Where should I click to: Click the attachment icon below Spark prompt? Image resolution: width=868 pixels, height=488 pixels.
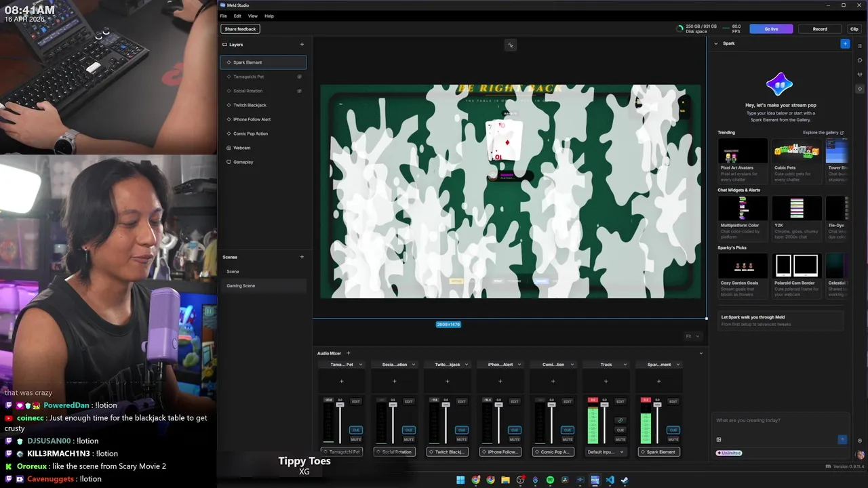(x=719, y=439)
